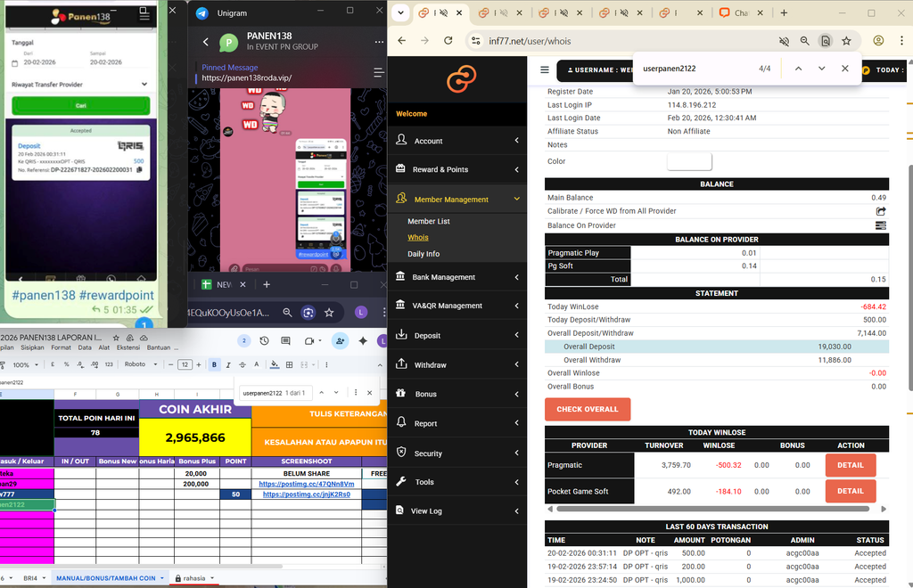The width and height of the screenshot is (913, 588).
Task: Open pinned link panen138roda.vip
Action: [x=247, y=78]
